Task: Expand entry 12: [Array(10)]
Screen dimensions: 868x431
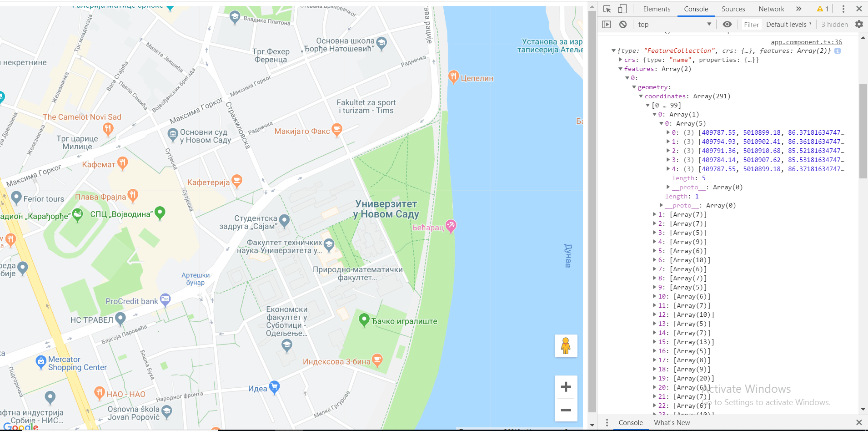Action: click(x=654, y=314)
